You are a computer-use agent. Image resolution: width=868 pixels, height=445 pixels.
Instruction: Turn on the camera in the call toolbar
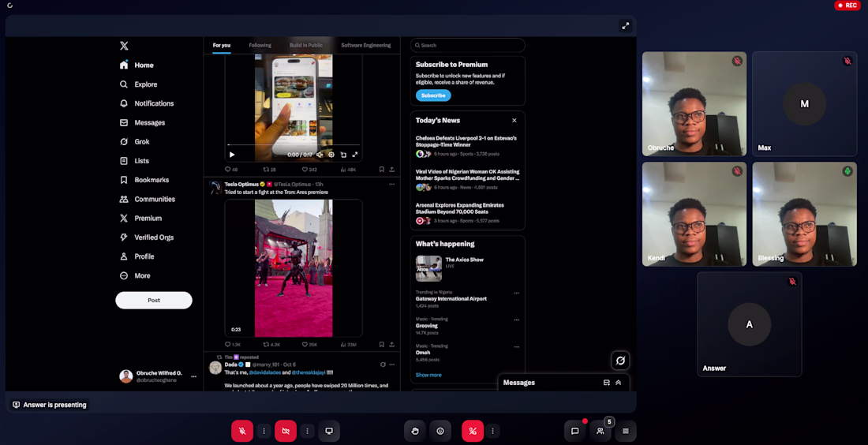(286, 431)
